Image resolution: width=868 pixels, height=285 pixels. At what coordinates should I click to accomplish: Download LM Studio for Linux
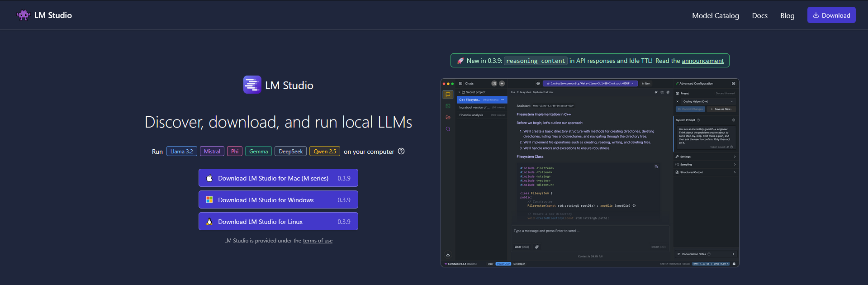[x=278, y=221]
